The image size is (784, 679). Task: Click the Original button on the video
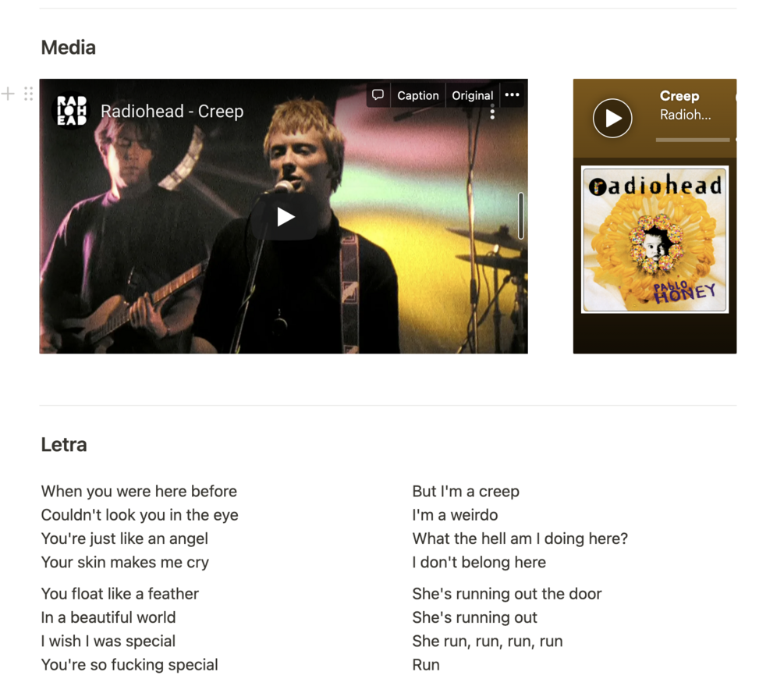473,95
